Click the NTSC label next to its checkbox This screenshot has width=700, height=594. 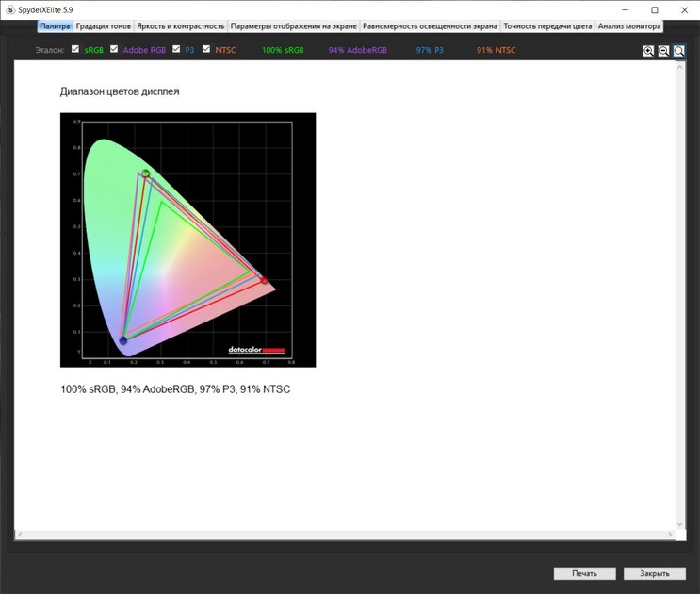click(x=225, y=50)
